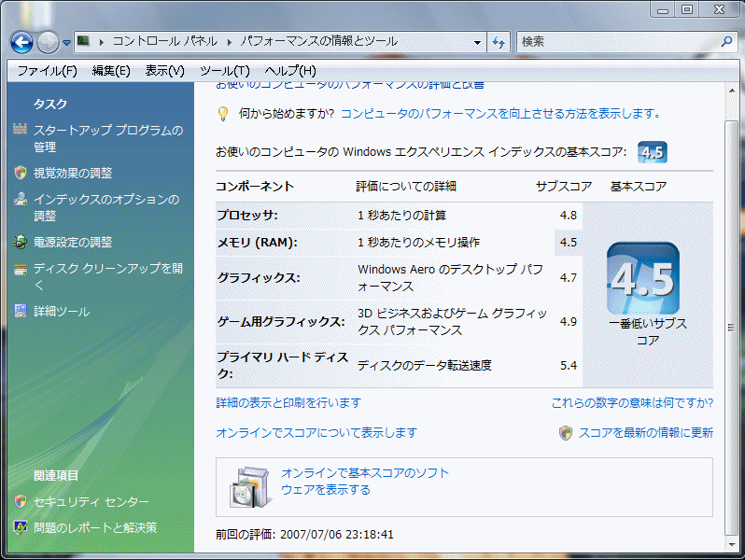Click スコアを最新の情報に更新 link
745x560 pixels.
click(x=645, y=432)
